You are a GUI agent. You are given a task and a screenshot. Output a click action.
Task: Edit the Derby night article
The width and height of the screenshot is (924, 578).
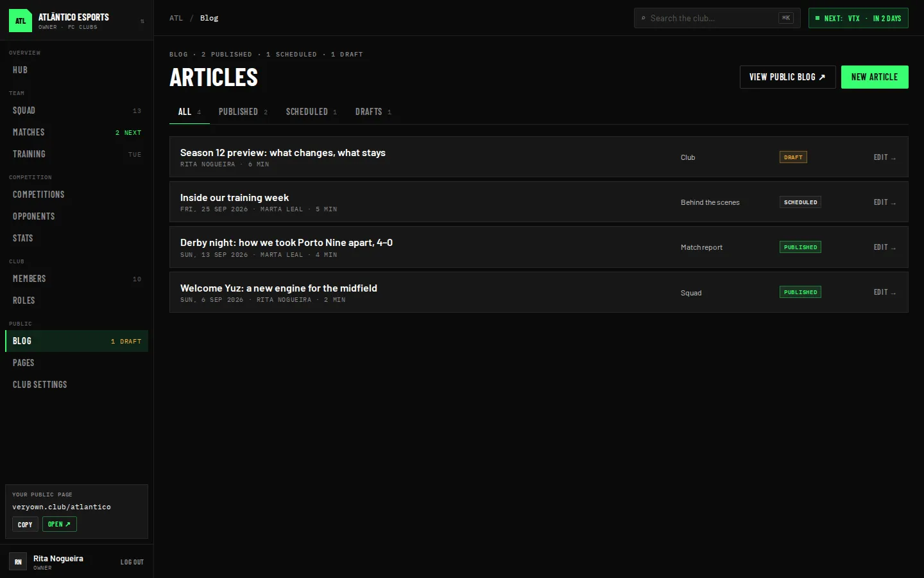click(884, 247)
